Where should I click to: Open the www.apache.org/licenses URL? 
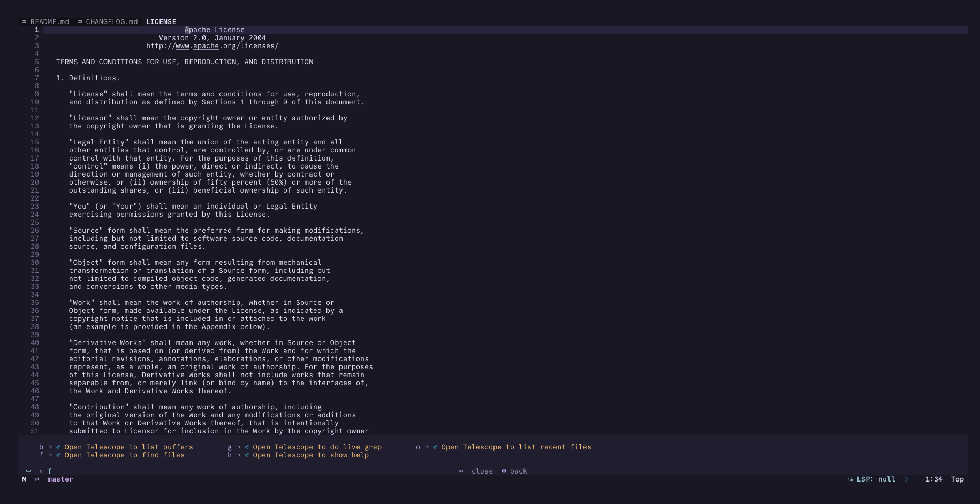click(x=212, y=46)
